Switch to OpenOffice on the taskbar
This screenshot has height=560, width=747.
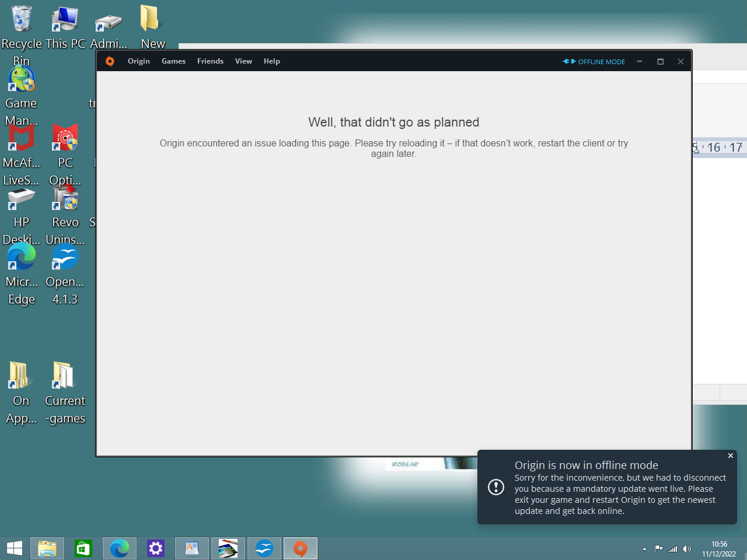[264, 548]
